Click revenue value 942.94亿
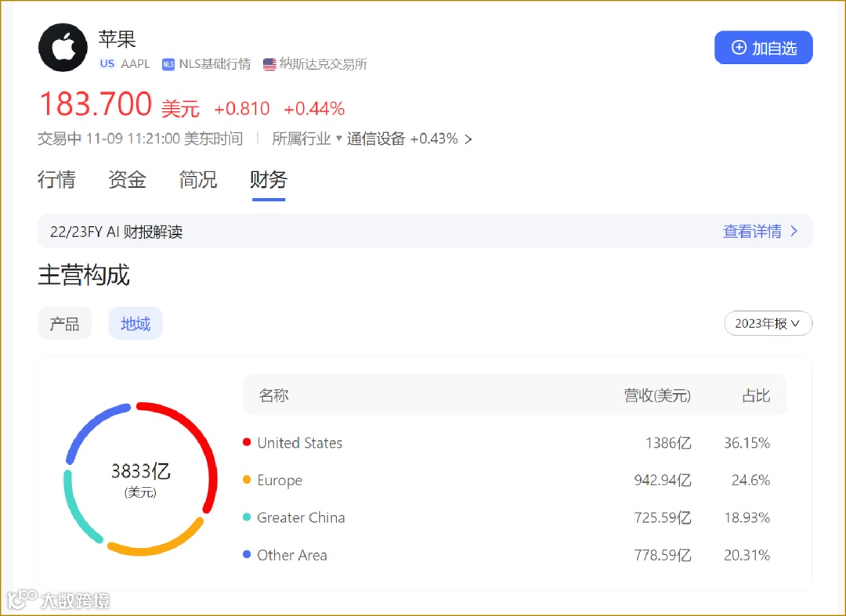 click(662, 480)
